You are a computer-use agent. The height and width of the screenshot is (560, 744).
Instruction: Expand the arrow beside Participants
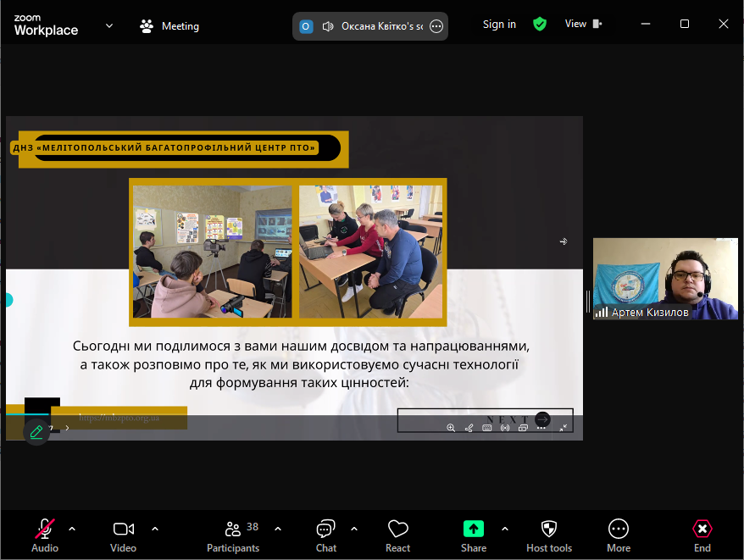coord(278,529)
